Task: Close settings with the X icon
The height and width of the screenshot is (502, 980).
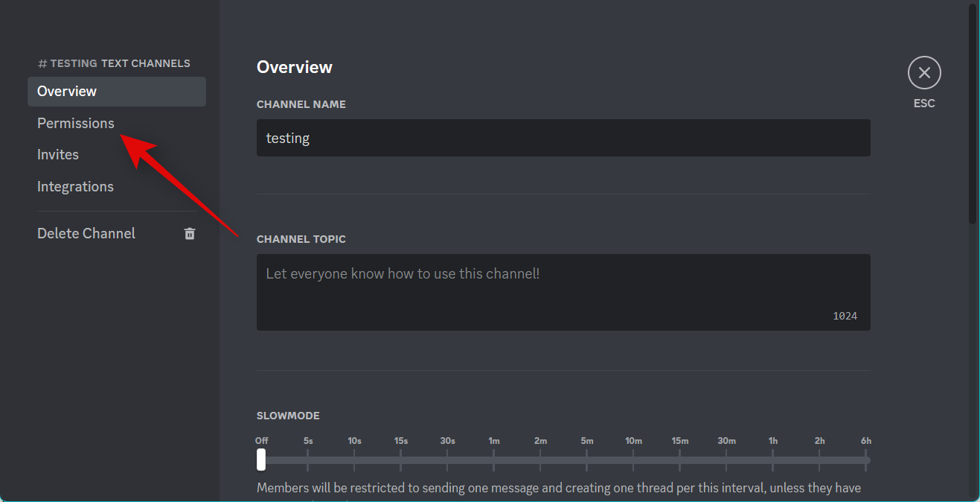Action: [924, 73]
